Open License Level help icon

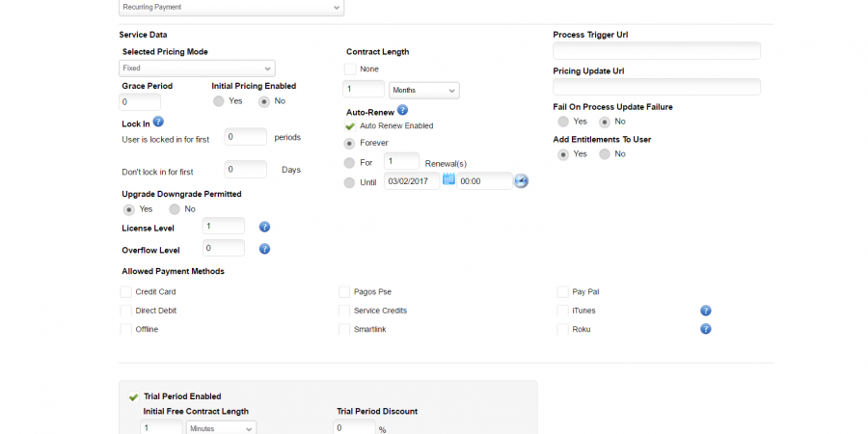tap(264, 227)
